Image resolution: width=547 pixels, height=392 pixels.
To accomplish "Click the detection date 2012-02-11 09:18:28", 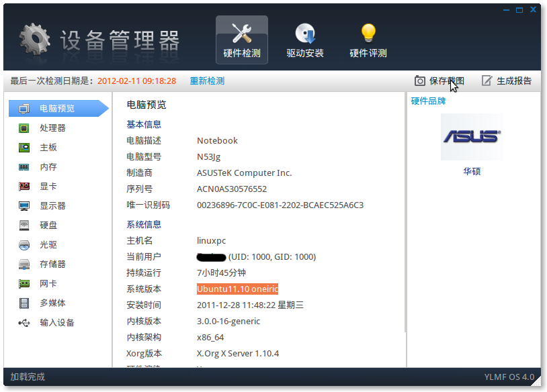I will [137, 81].
